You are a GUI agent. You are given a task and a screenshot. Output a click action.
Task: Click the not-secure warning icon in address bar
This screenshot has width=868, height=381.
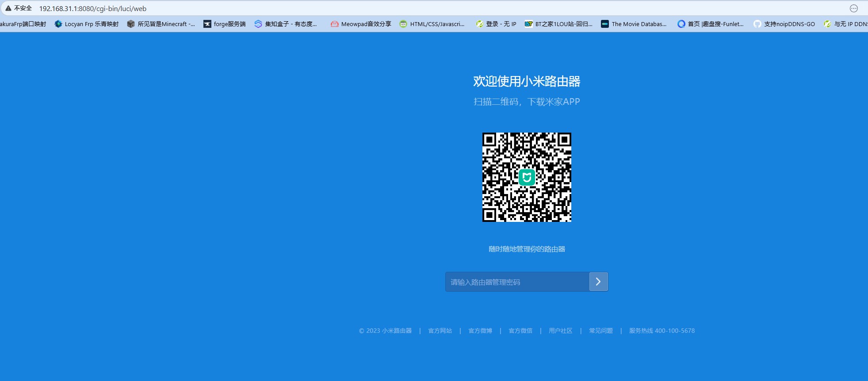coord(8,8)
